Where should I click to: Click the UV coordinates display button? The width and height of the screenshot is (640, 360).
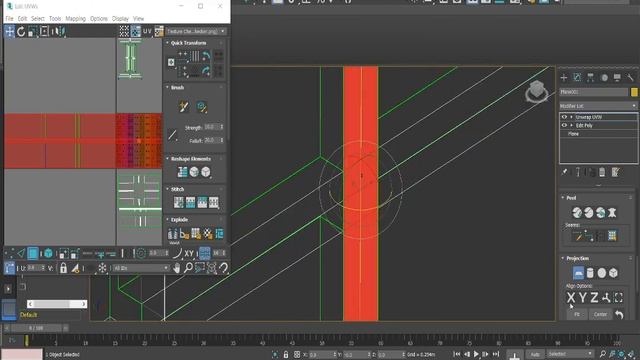[147, 31]
